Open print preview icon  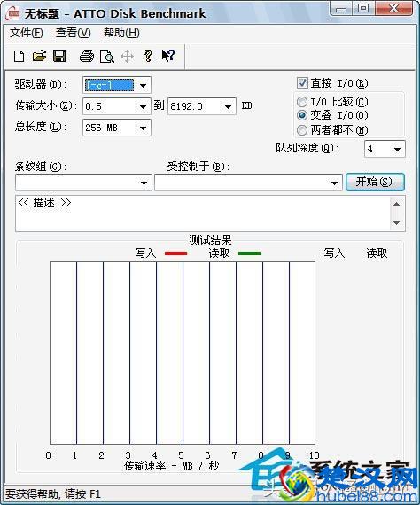coord(107,57)
